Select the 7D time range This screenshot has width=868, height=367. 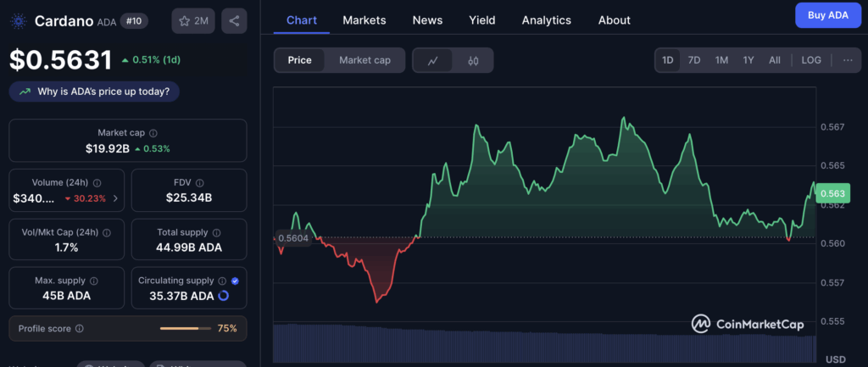(x=694, y=60)
